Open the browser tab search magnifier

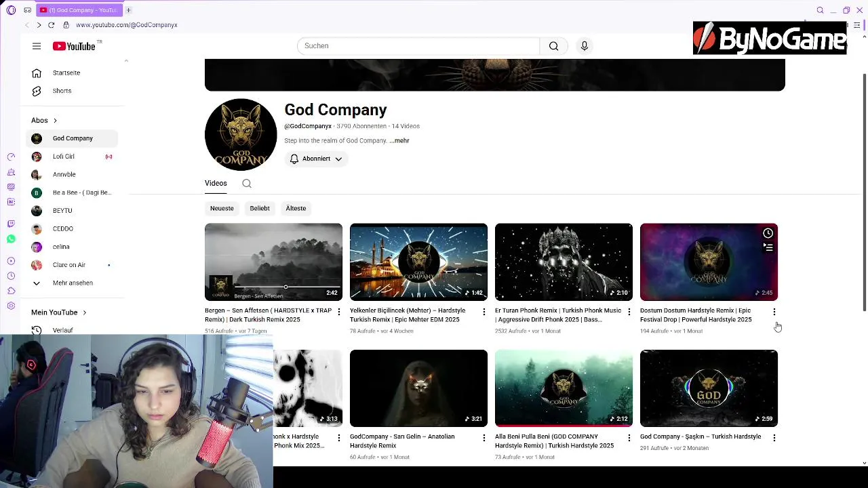(820, 10)
